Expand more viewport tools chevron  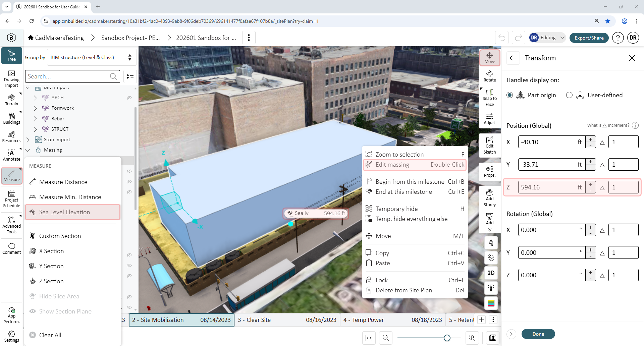[x=490, y=230]
